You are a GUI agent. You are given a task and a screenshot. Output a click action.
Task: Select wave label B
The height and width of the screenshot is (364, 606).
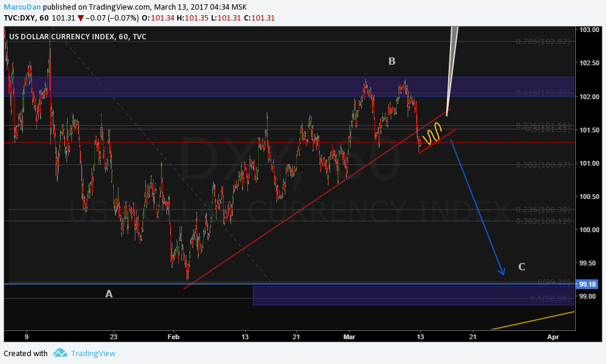[x=392, y=61]
